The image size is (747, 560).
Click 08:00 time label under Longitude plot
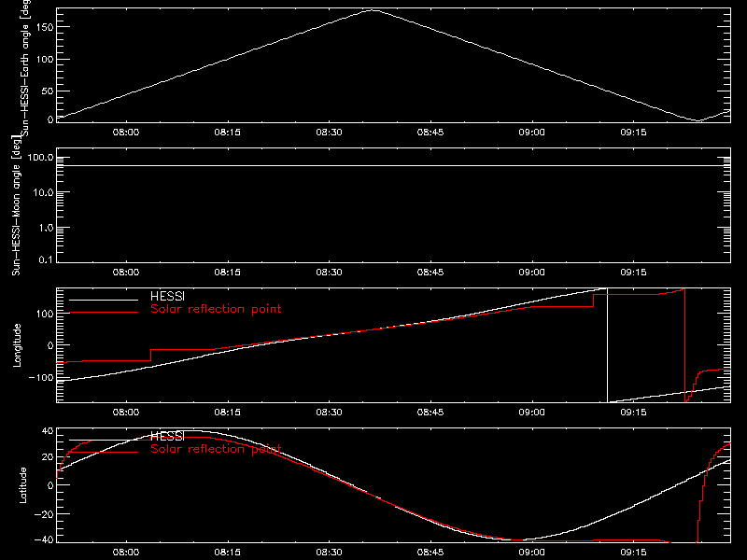pos(126,412)
